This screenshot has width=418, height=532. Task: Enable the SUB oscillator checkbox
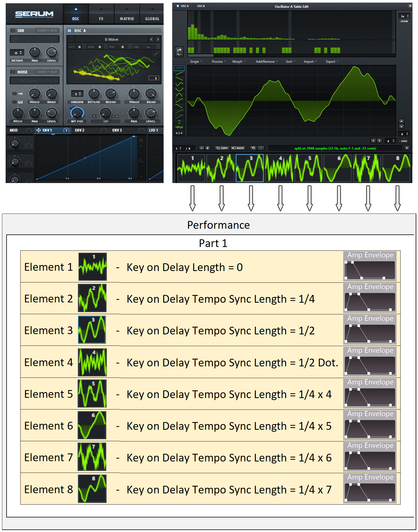(13, 31)
